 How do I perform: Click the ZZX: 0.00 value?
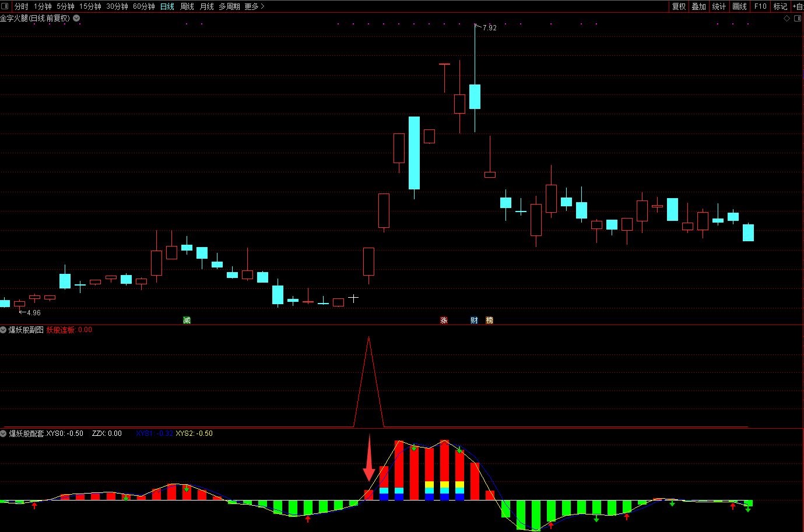[x=107, y=434]
